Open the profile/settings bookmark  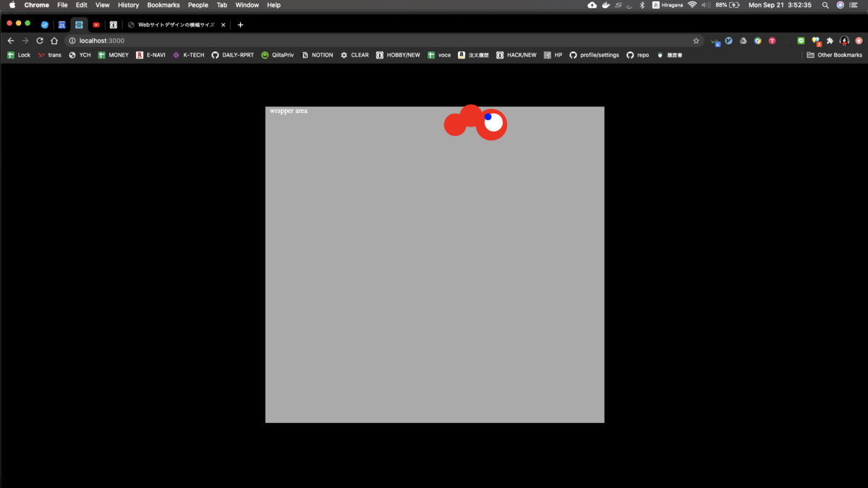tap(594, 55)
